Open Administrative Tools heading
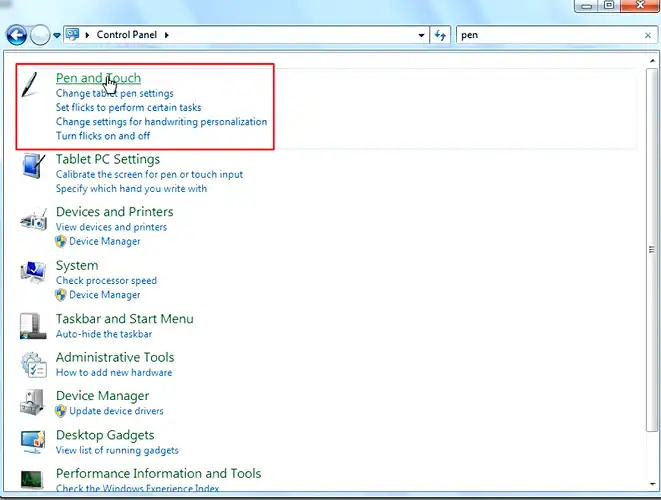The width and height of the screenshot is (661, 500). [x=115, y=358]
